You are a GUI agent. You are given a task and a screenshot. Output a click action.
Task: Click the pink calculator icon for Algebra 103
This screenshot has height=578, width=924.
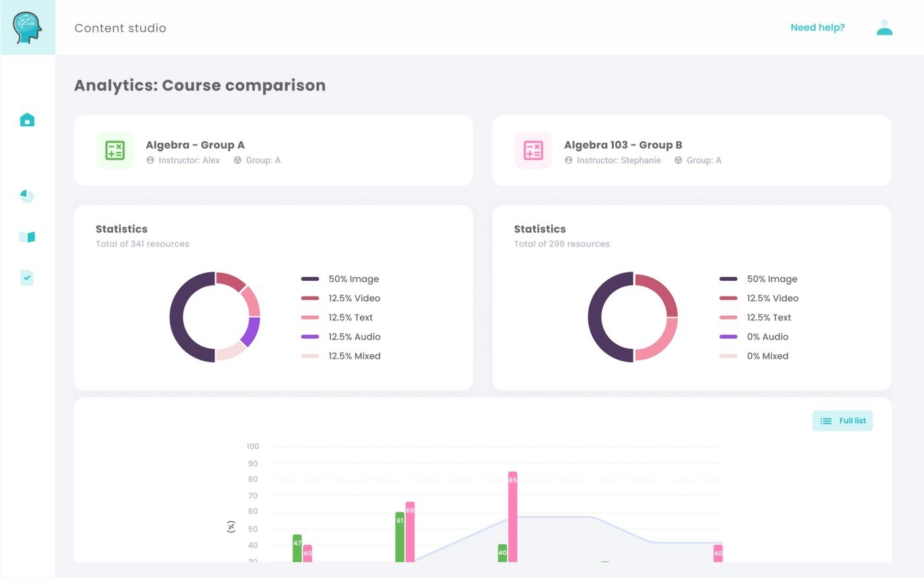(x=533, y=151)
